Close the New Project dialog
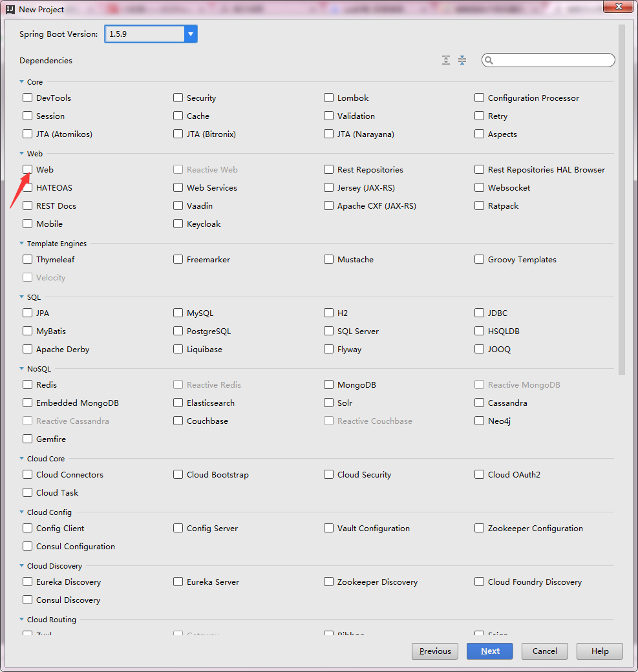Image resolution: width=638 pixels, height=672 pixels. (x=618, y=6)
